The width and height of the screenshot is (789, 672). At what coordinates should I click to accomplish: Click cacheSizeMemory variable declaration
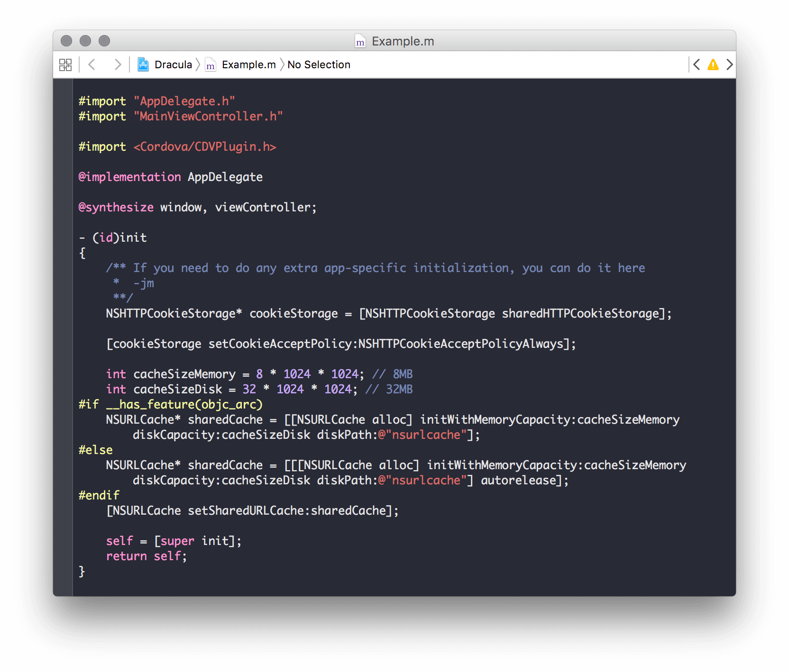click(x=184, y=374)
